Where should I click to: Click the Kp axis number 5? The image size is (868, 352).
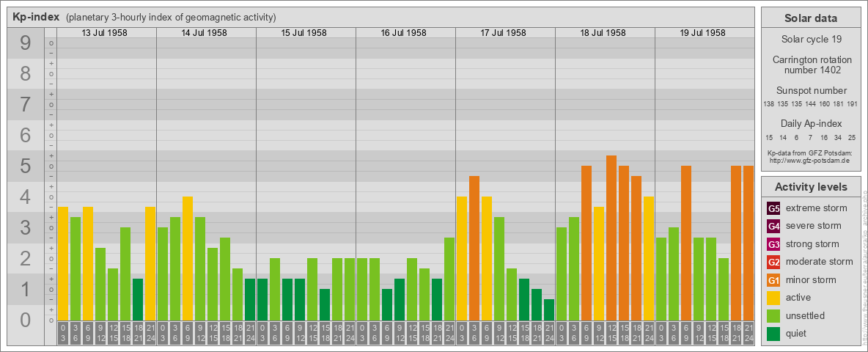coord(26,166)
